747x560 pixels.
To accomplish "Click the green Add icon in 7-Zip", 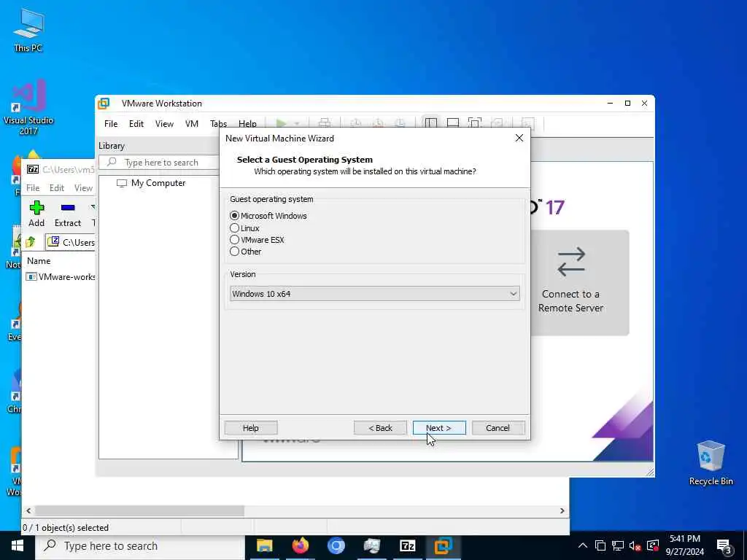I will (x=36, y=214).
